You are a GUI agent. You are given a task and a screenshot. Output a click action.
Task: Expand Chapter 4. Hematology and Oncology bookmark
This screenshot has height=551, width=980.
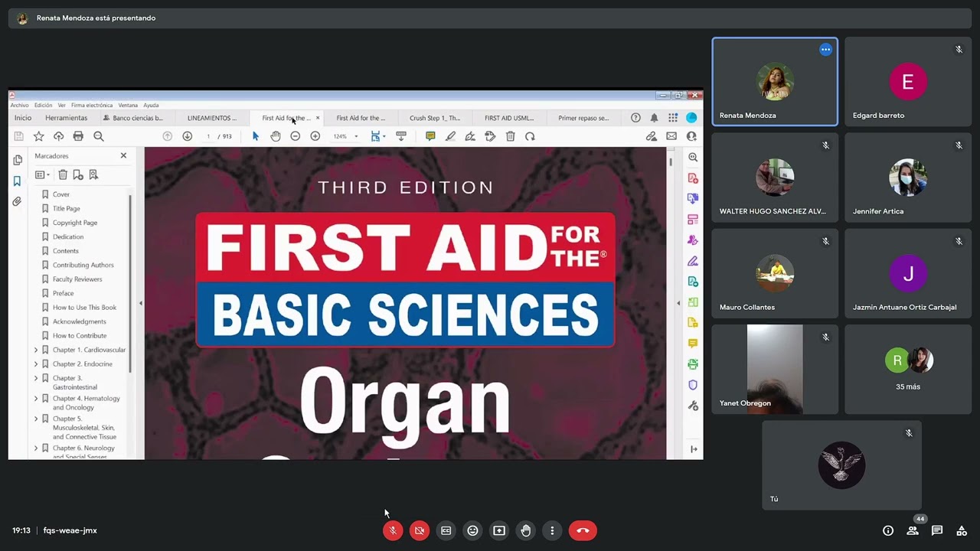point(35,399)
